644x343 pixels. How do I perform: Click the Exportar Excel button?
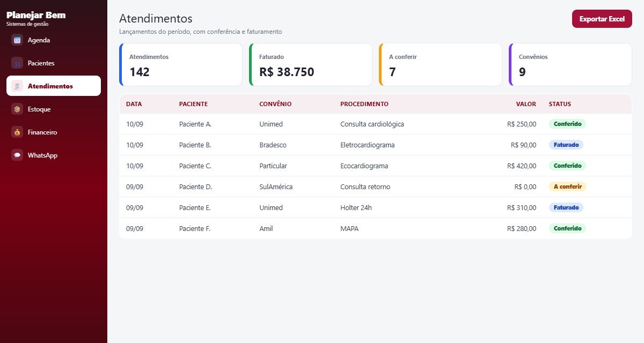click(602, 19)
